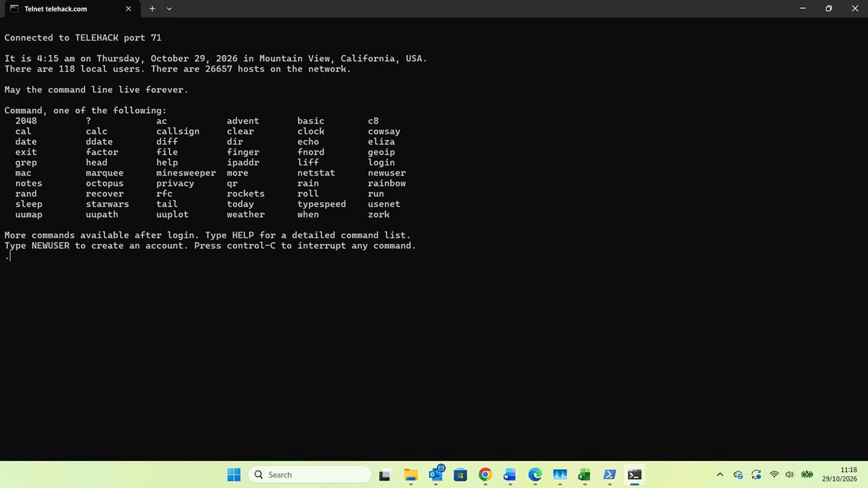Click the 'typespeed' command name
868x488 pixels.
321,204
